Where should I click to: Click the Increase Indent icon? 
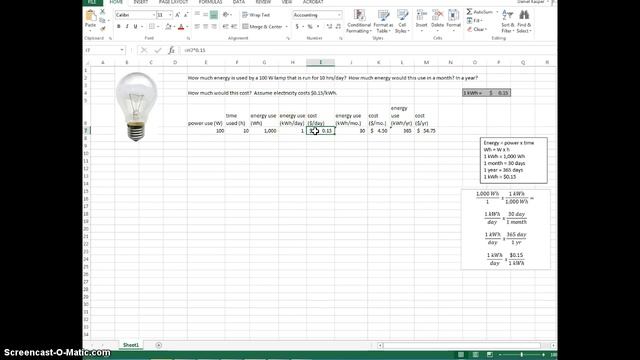pyautogui.click(x=234, y=27)
